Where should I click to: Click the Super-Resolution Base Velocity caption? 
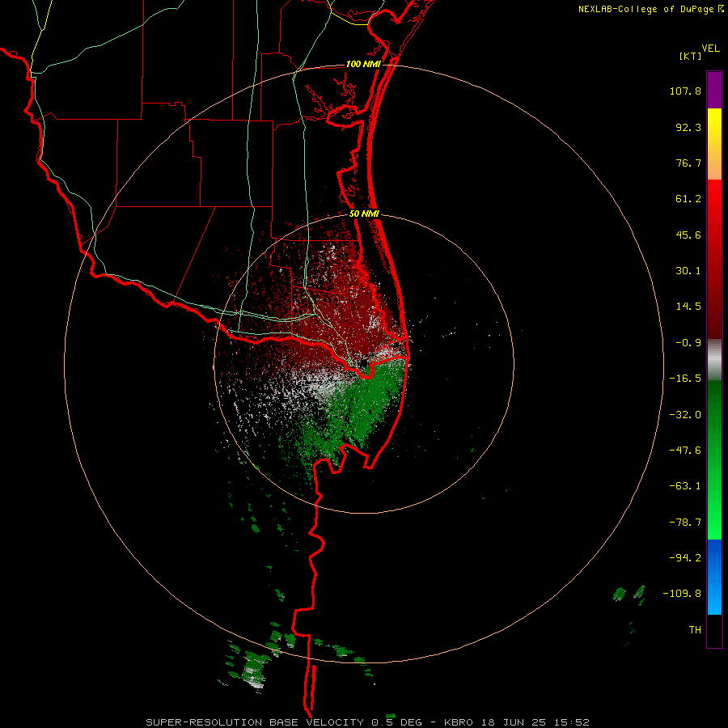point(368,722)
